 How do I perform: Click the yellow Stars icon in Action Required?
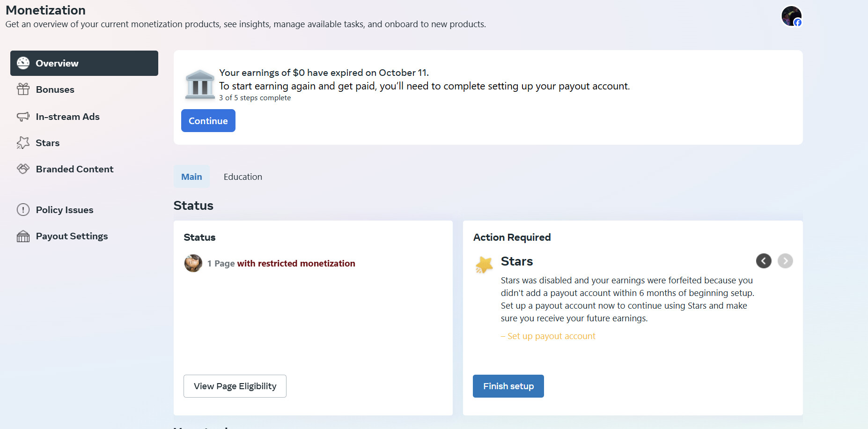coord(484,265)
